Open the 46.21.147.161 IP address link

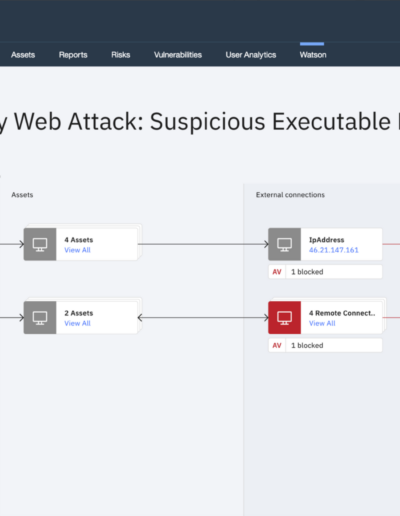pyautogui.click(x=334, y=250)
